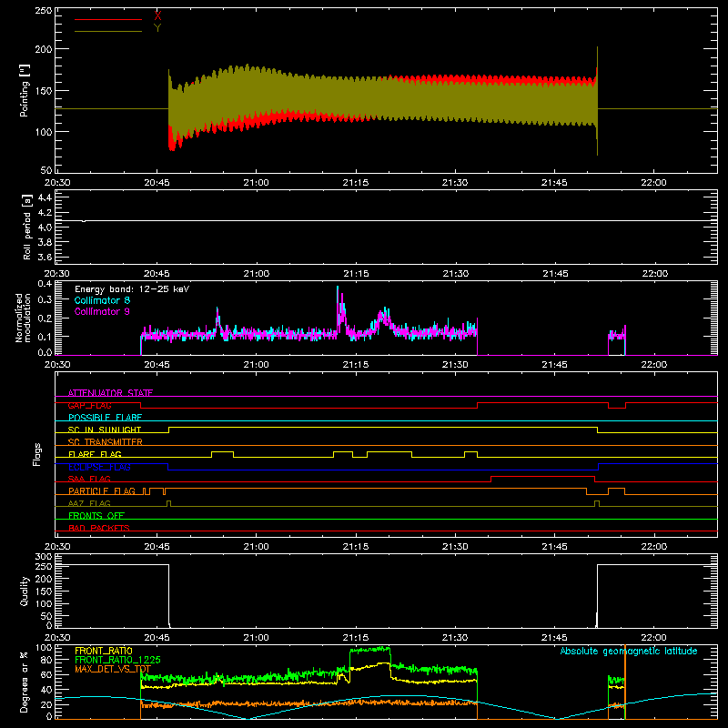
Task: Click the 21:00 tick under Pointing plot
Action: pyautogui.click(x=257, y=183)
